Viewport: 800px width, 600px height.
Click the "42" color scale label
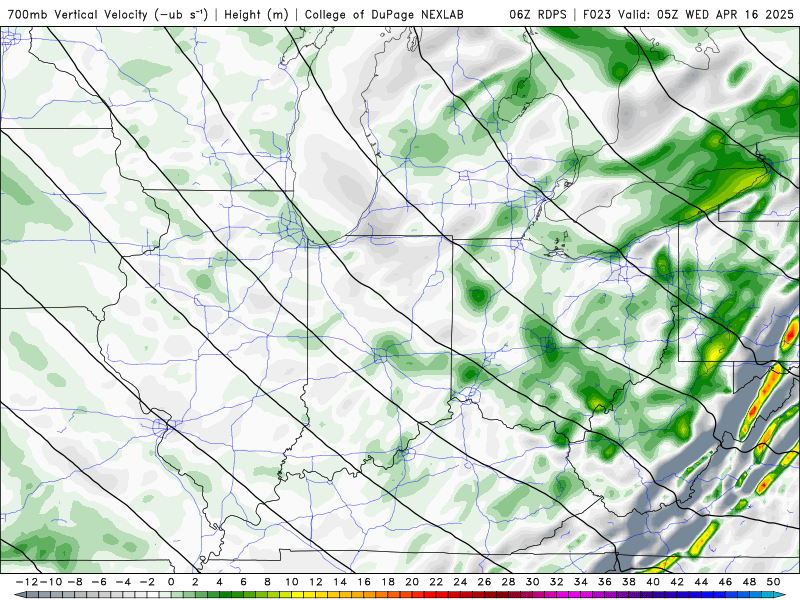(x=677, y=582)
